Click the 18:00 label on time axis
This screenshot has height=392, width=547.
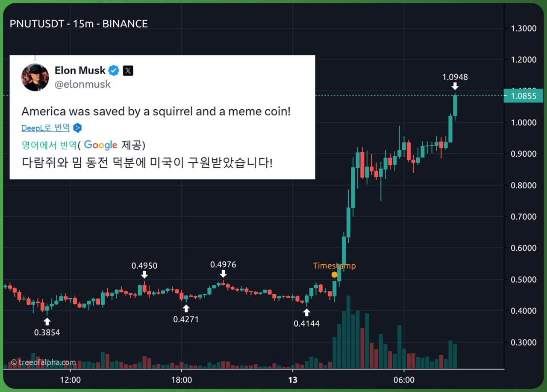click(x=181, y=380)
